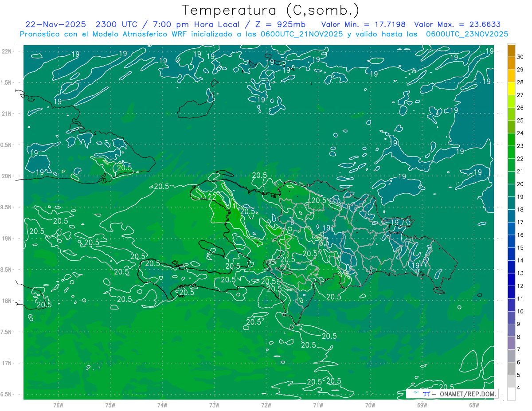532x411 pixels.
Task: Click the "74W" longitude axis label
Action: (x=162, y=405)
